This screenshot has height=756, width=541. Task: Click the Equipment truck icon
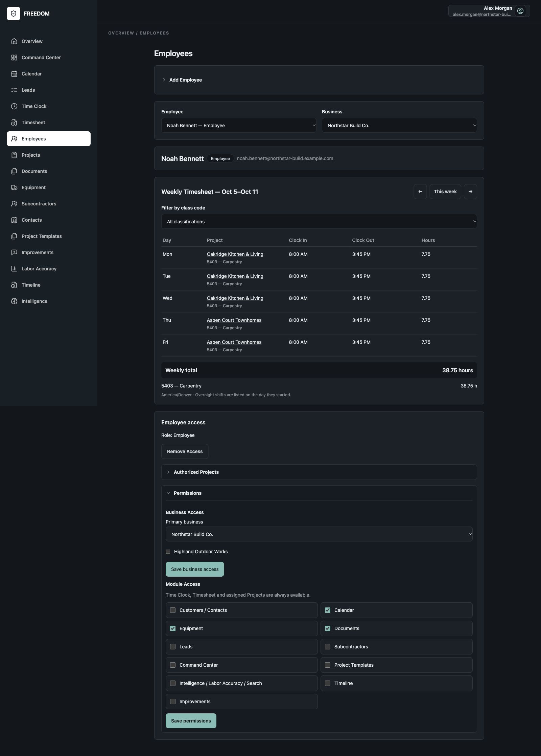14,187
